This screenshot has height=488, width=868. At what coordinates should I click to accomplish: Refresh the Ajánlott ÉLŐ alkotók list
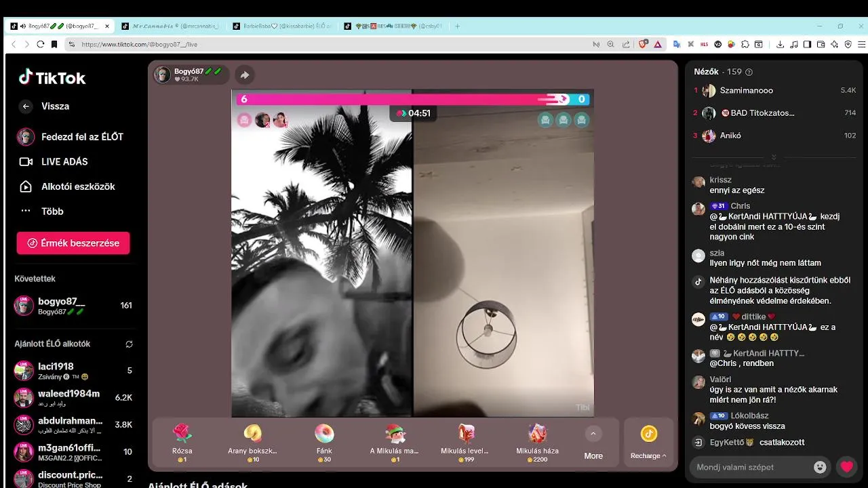[x=129, y=344]
